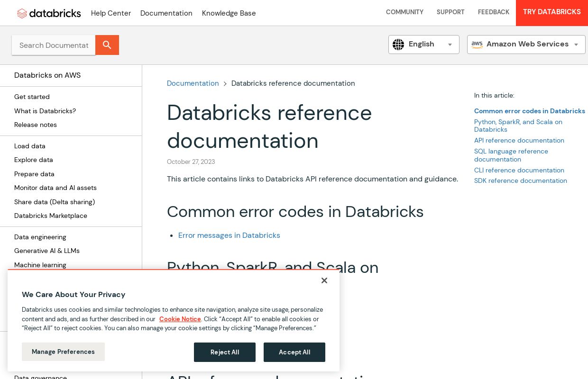Click the Databricks logo
The width and height of the screenshot is (588, 379).
(x=49, y=13)
